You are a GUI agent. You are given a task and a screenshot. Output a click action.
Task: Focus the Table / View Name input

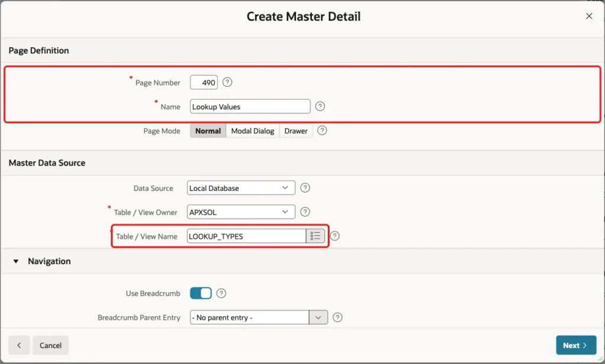246,236
